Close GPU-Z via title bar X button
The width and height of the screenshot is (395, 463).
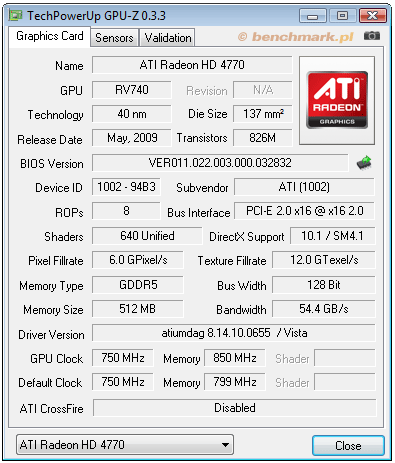point(373,16)
